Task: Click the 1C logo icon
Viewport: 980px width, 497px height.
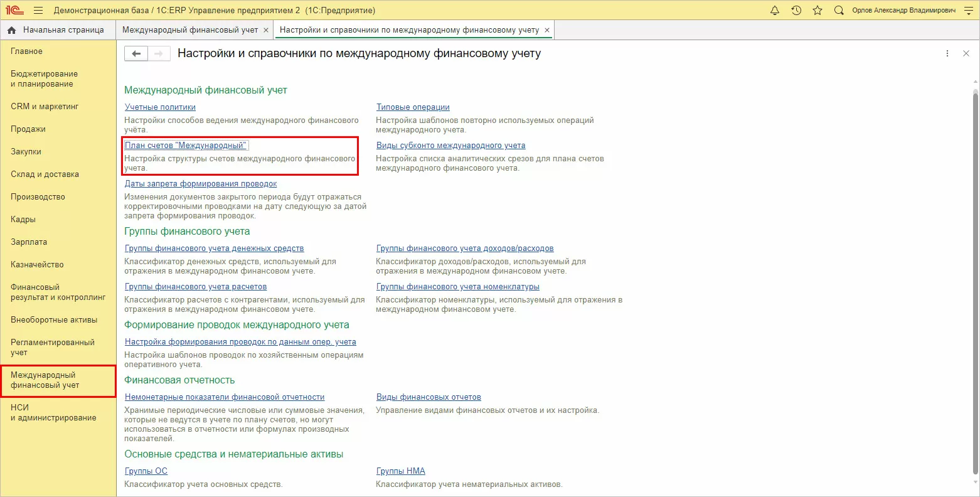Action: 14,11
